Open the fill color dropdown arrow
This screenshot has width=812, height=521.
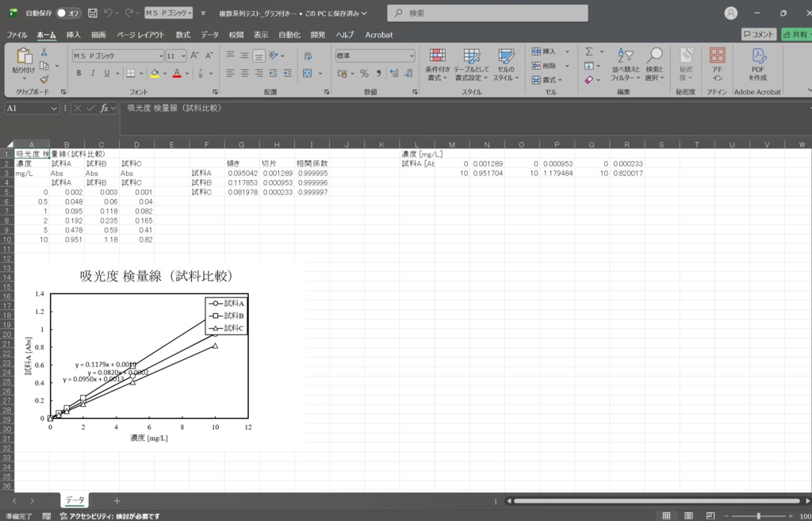[x=165, y=74]
